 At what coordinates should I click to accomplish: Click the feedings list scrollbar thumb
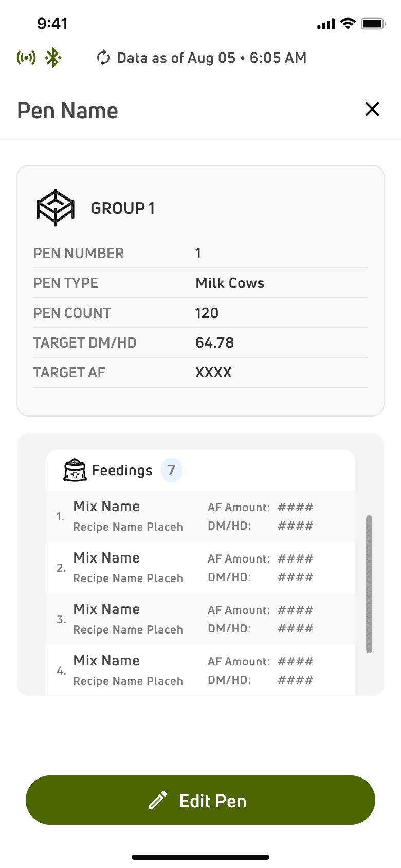[x=369, y=584]
